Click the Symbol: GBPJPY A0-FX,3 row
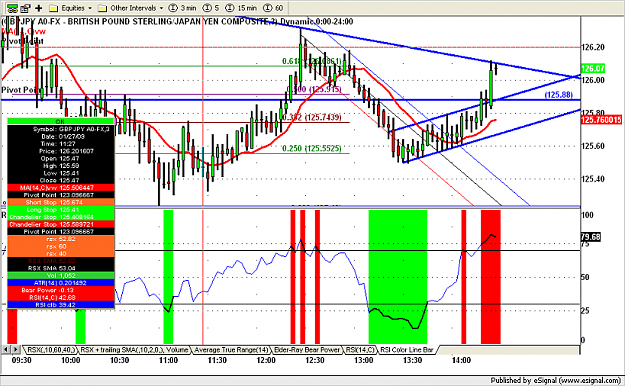Screen dimensions: 625x386 (61, 129)
